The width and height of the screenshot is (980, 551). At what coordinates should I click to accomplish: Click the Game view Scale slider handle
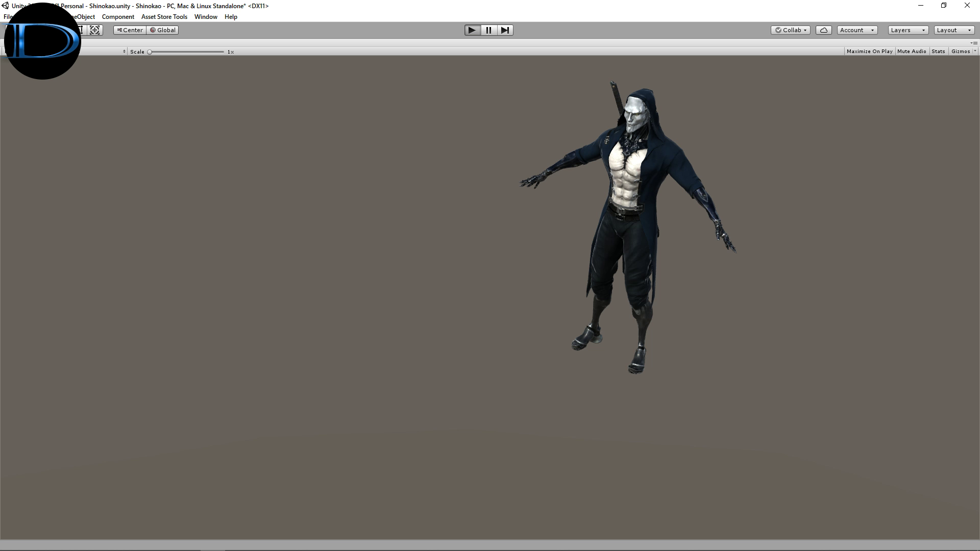(150, 52)
